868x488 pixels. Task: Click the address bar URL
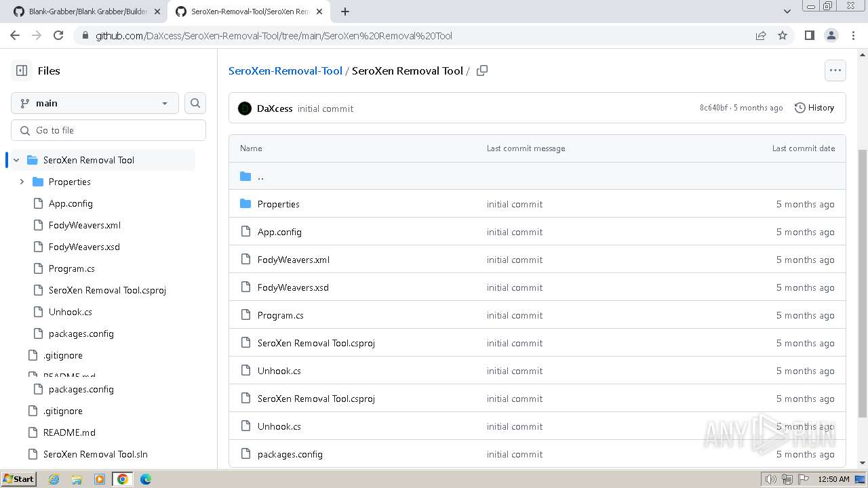(274, 36)
